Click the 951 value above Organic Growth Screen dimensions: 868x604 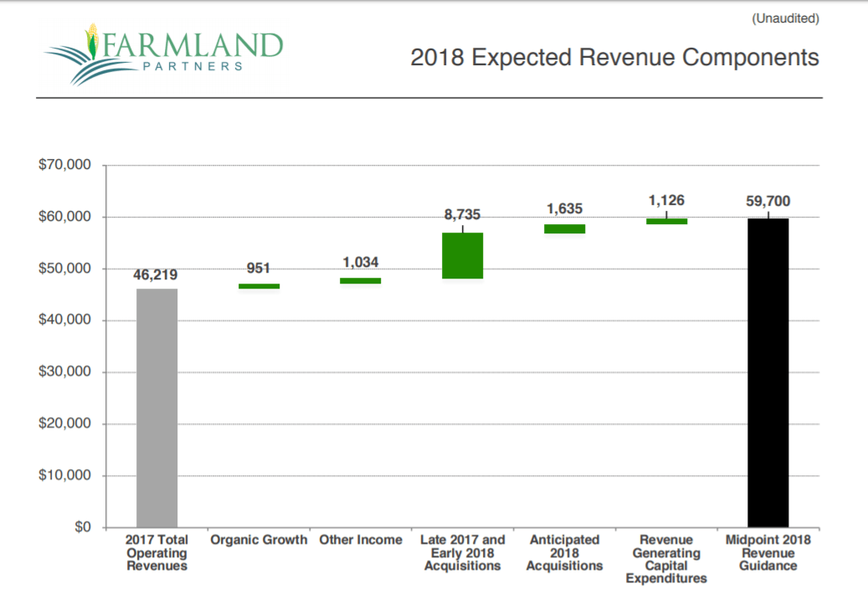point(259,269)
